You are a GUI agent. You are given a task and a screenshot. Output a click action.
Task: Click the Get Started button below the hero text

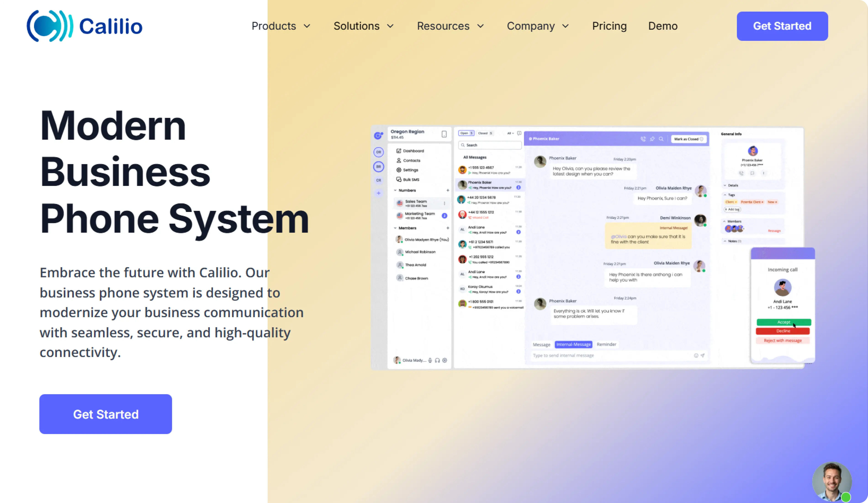(105, 414)
